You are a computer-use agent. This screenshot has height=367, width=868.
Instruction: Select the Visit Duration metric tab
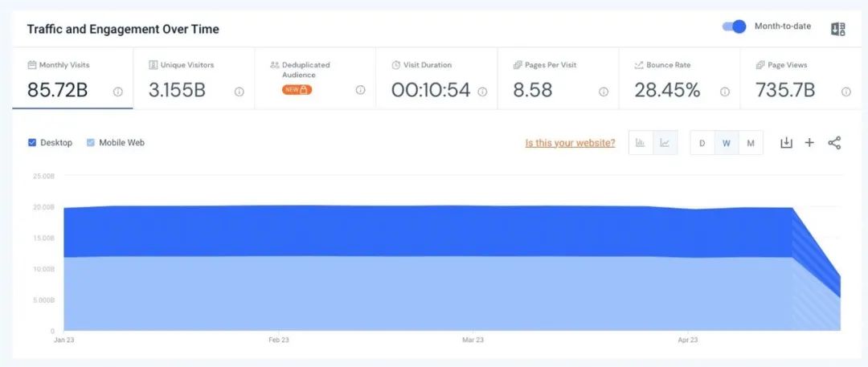click(x=436, y=78)
